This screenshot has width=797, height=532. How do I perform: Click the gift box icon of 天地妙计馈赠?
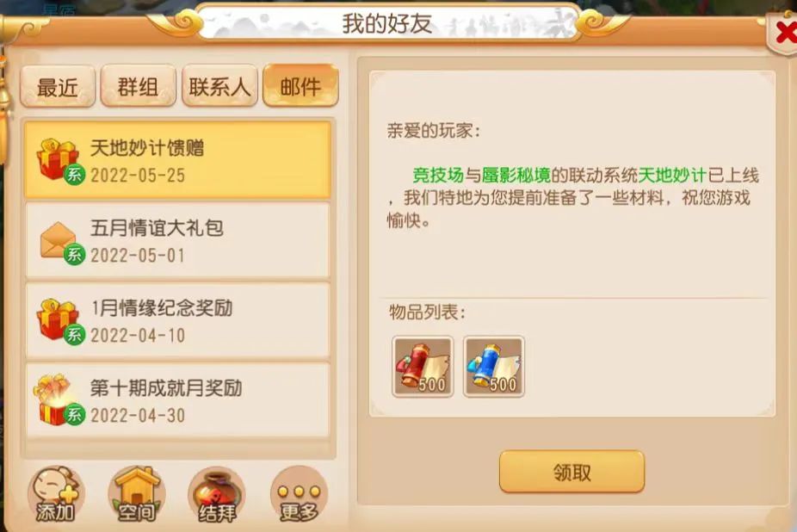pos(58,160)
